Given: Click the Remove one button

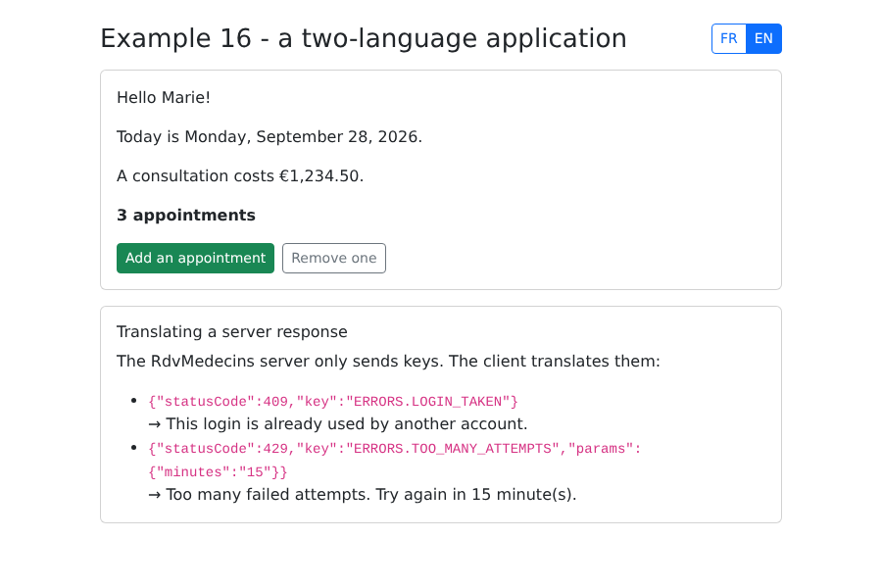Looking at the screenshot, I should [x=334, y=259].
